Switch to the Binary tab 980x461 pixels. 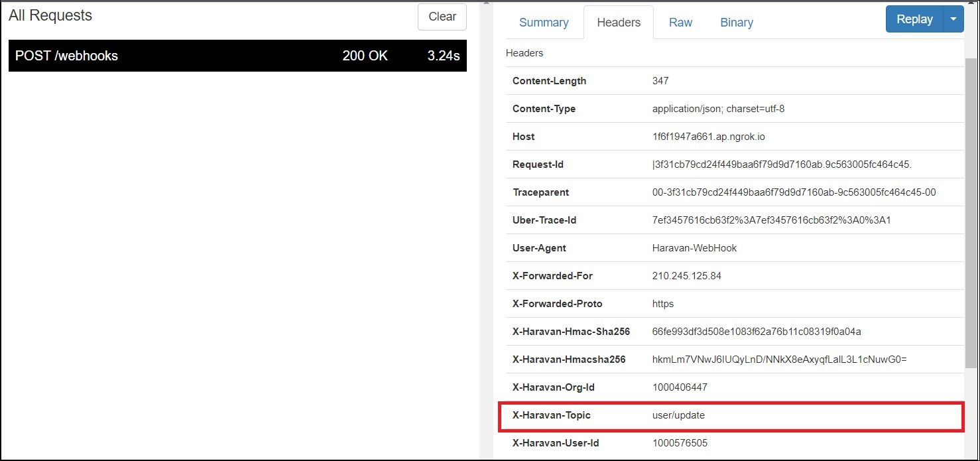[x=736, y=22]
